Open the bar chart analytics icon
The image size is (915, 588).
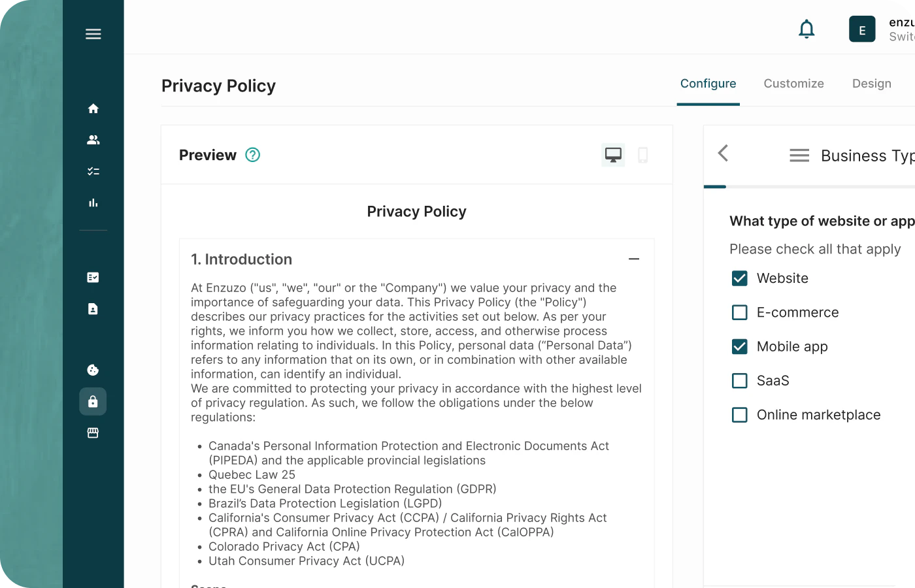(x=93, y=203)
